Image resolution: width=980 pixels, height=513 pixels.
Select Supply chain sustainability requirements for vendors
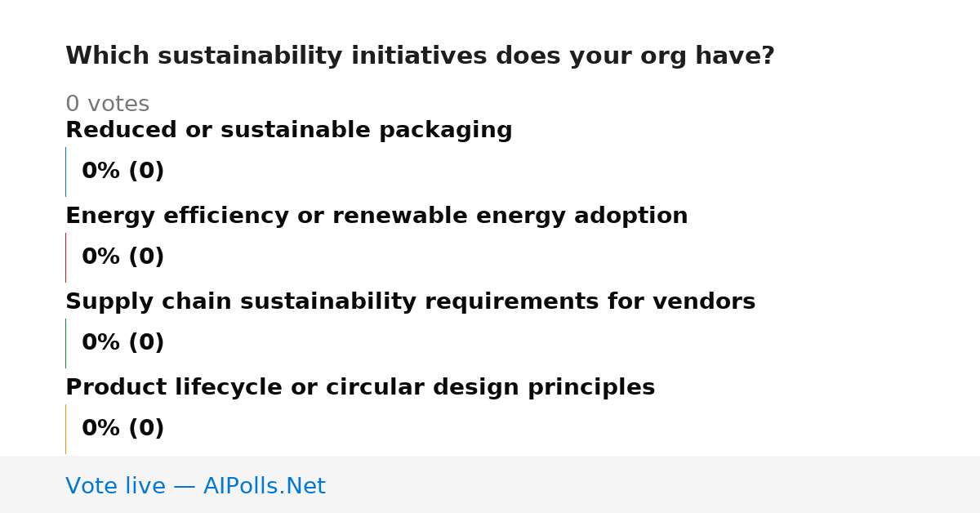410,302
